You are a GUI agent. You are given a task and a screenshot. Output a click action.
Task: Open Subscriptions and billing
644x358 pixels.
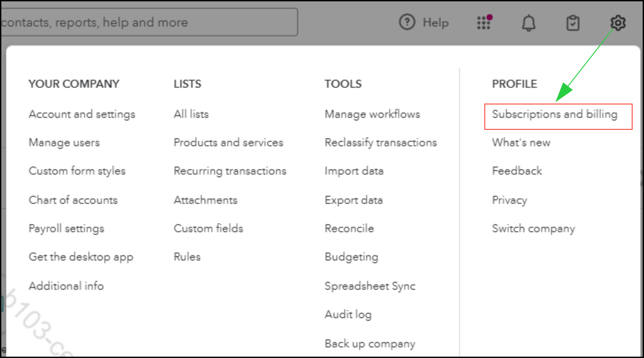(x=555, y=114)
